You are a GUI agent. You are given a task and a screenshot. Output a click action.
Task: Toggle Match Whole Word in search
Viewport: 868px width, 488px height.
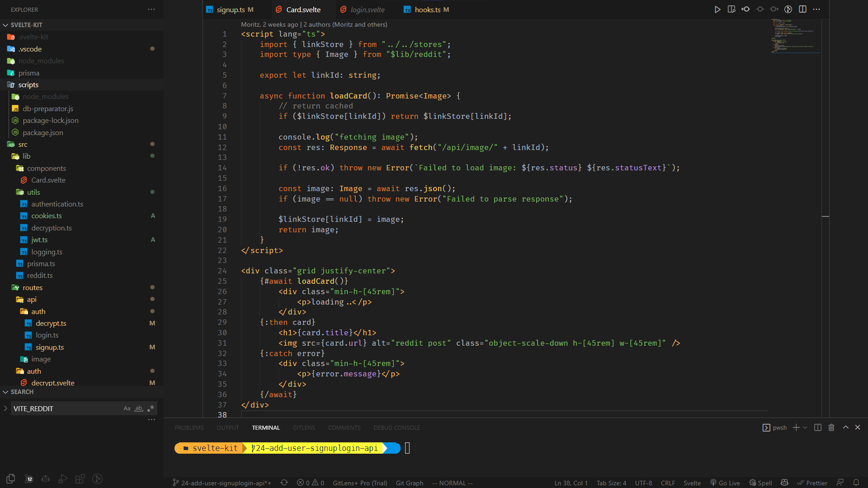click(x=139, y=408)
